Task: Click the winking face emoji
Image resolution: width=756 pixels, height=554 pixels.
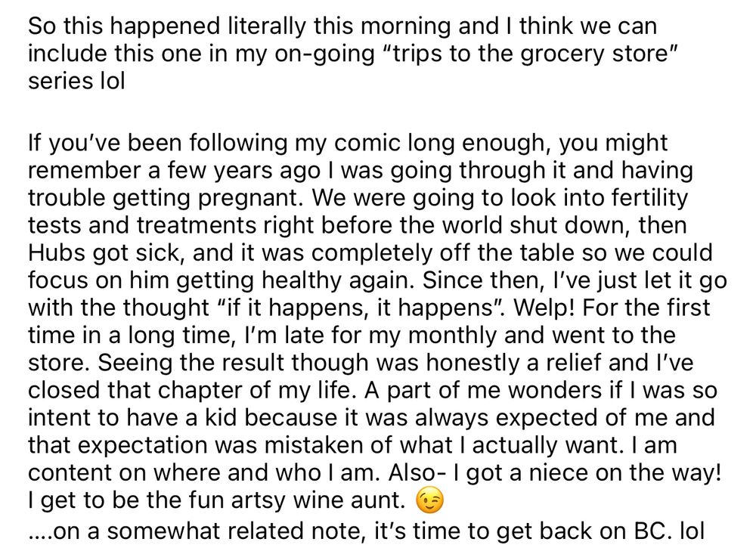Action: [429, 501]
